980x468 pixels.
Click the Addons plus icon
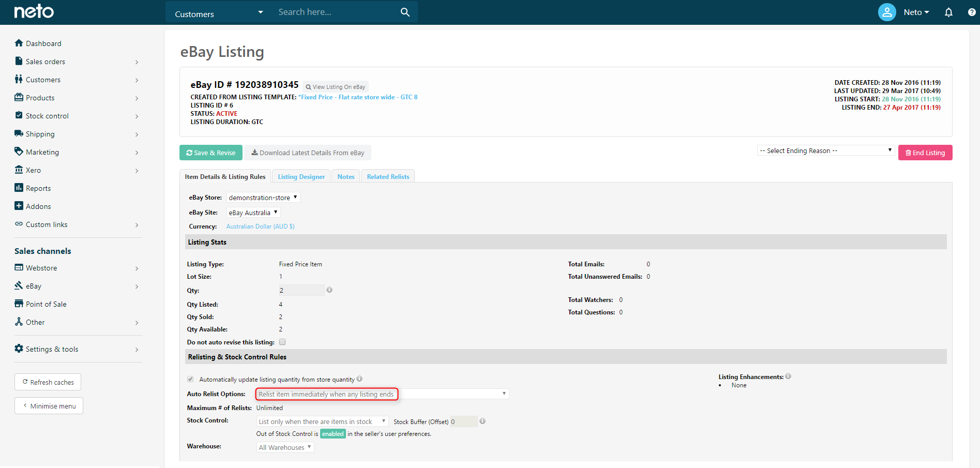(x=19, y=206)
